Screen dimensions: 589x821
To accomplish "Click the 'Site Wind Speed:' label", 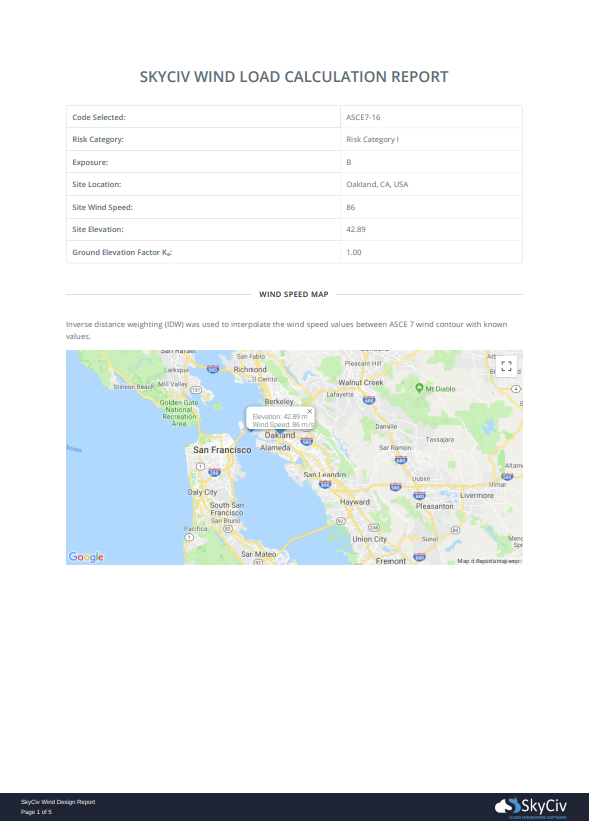I will (x=103, y=207).
